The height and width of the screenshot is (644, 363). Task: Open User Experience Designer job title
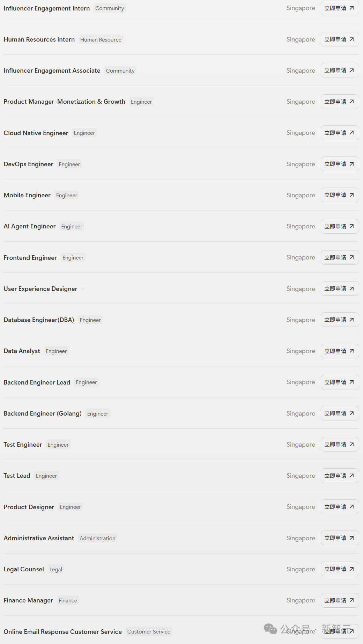coord(40,289)
